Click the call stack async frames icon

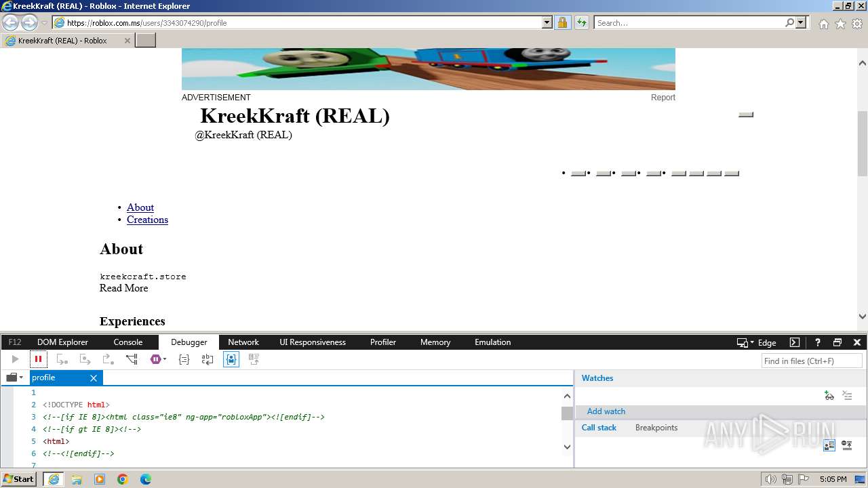(x=846, y=445)
